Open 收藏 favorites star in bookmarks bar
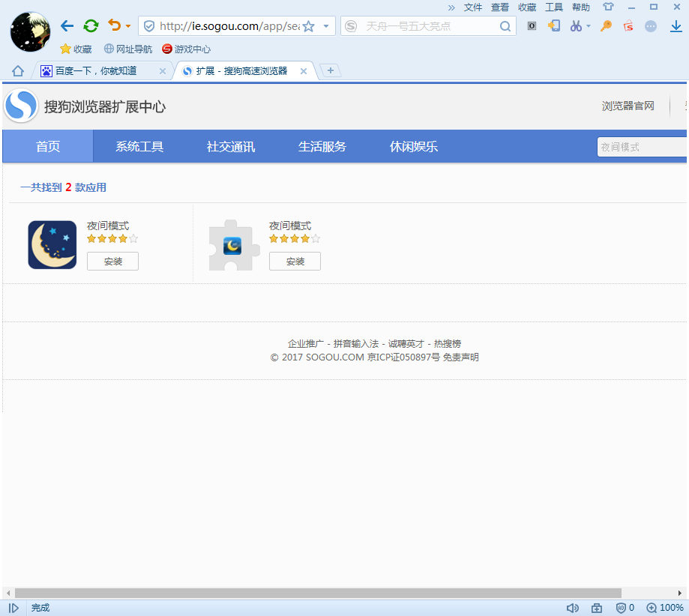 tap(76, 49)
